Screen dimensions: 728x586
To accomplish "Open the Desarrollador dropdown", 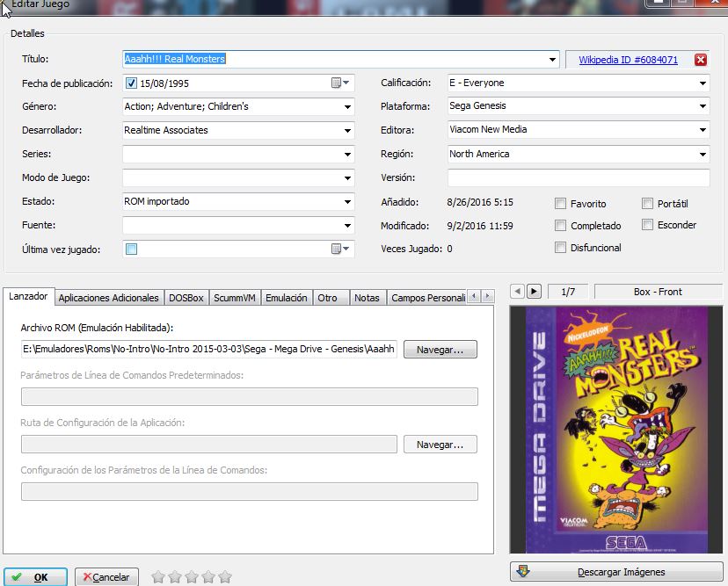I will 347,130.
